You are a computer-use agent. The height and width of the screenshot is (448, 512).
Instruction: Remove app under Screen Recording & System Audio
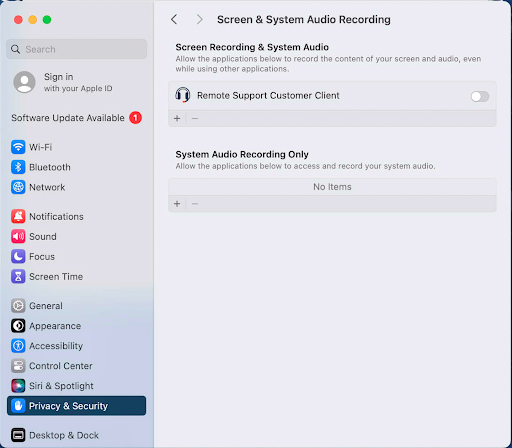pos(195,118)
